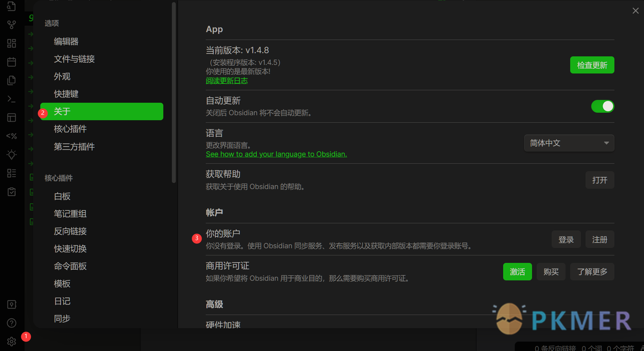Open the 外观 settings tab
644x351 pixels.
coord(102,76)
